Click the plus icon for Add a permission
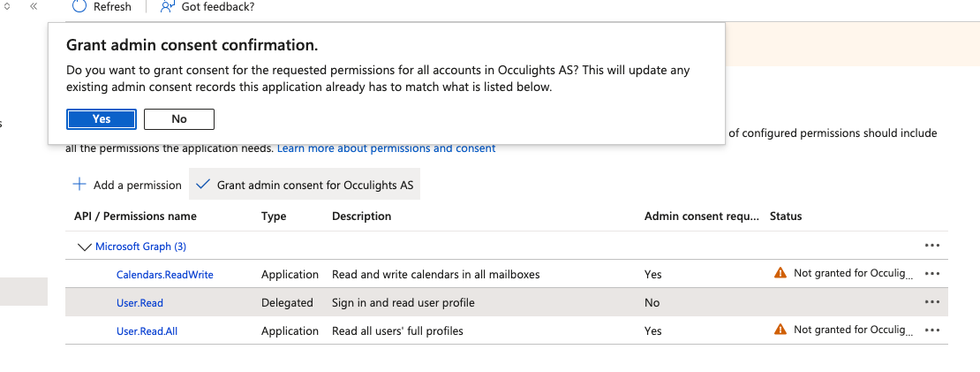Viewport: 980px width, 372px height. [x=79, y=185]
